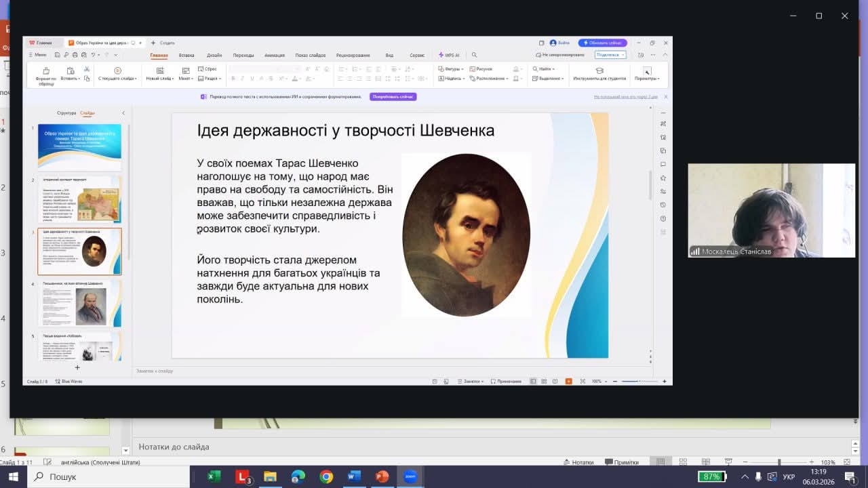
Task: Open the Insert (Вставка) ribbon tab
Action: click(186, 56)
